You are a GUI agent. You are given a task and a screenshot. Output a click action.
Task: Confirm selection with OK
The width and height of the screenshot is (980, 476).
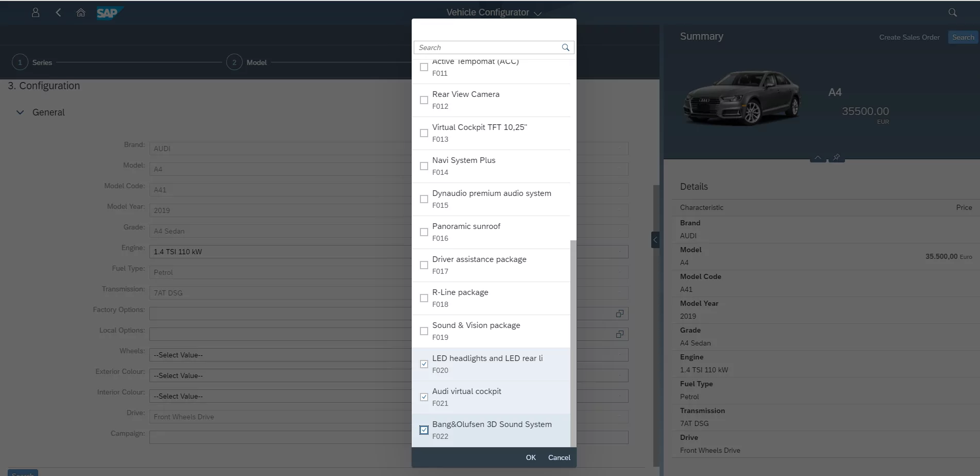click(531, 457)
